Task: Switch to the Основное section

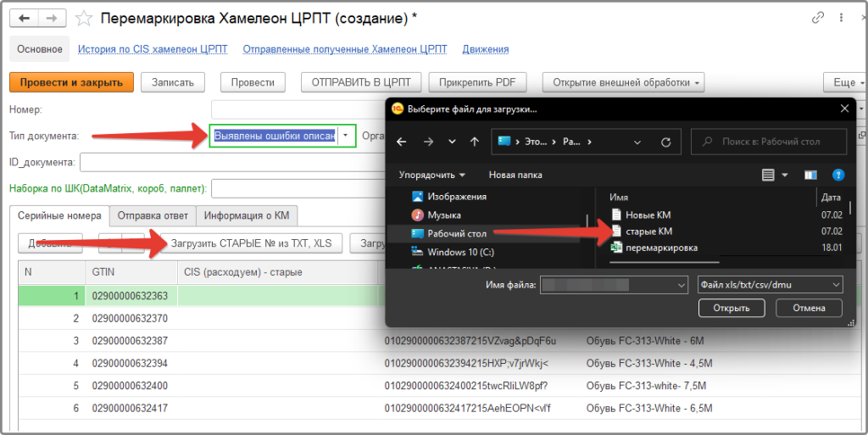Action: coord(39,49)
